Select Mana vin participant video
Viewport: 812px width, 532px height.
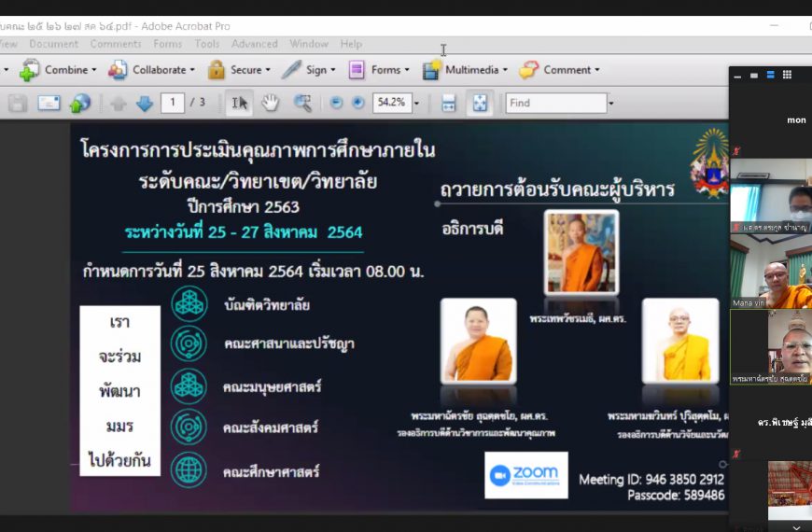click(x=771, y=272)
